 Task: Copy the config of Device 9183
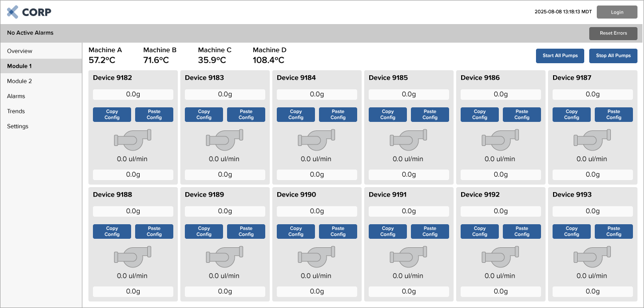pos(204,114)
